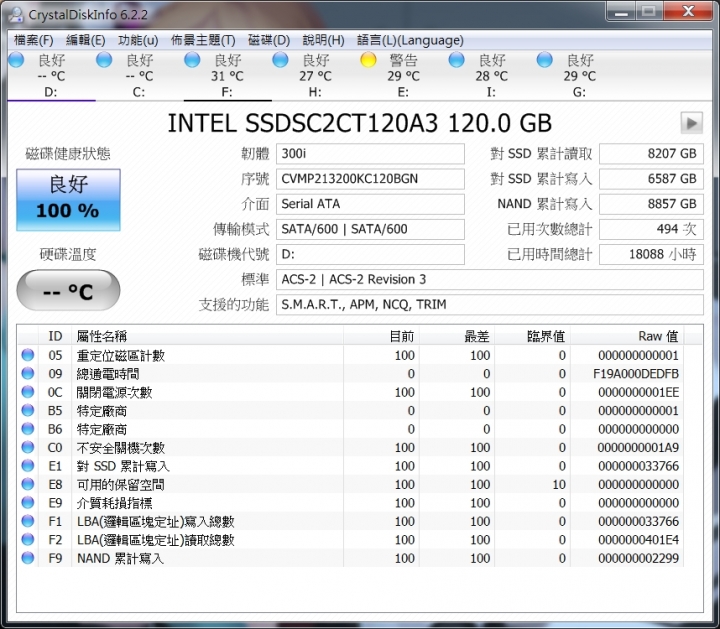Select the F: drive at 31 °C
This screenshot has width=720, height=629.
227,75
